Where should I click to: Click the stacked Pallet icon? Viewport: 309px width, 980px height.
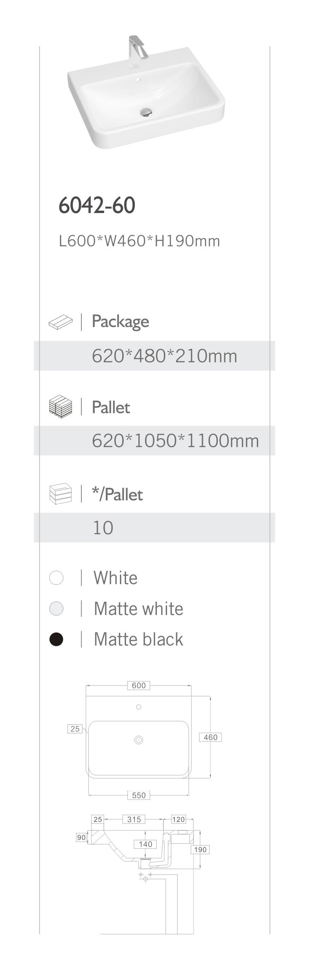click(60, 406)
